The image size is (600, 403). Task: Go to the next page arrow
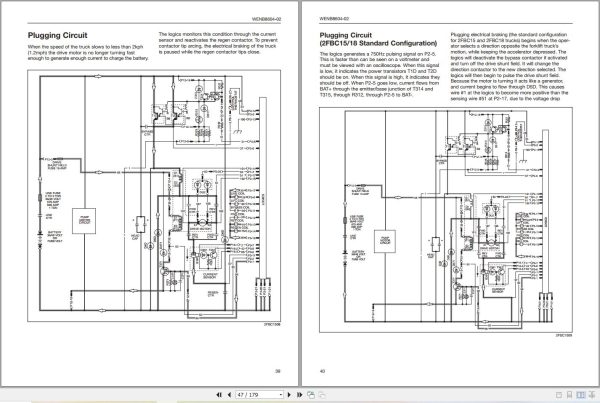289,395
